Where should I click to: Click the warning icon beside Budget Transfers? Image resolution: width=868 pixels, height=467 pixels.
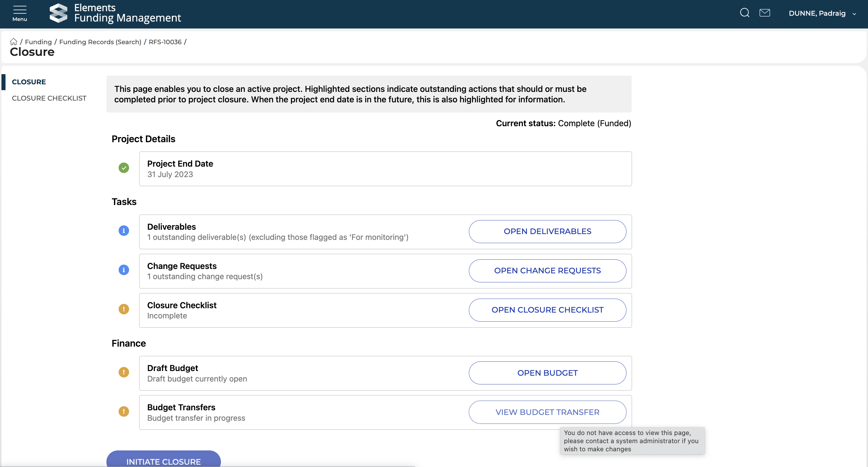click(x=124, y=411)
